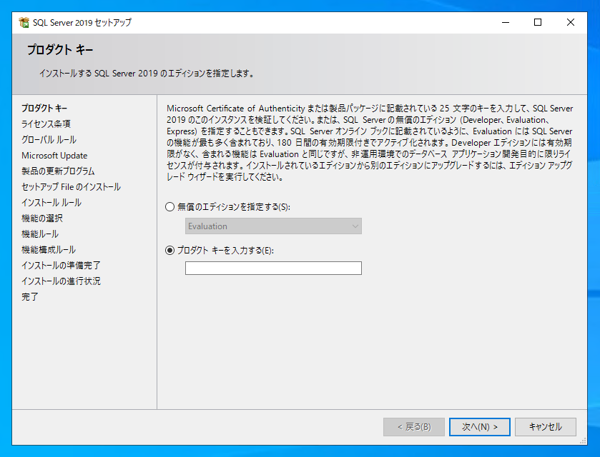Click the 次へ(N) > button
This screenshot has width=600, height=457.
[x=479, y=427]
